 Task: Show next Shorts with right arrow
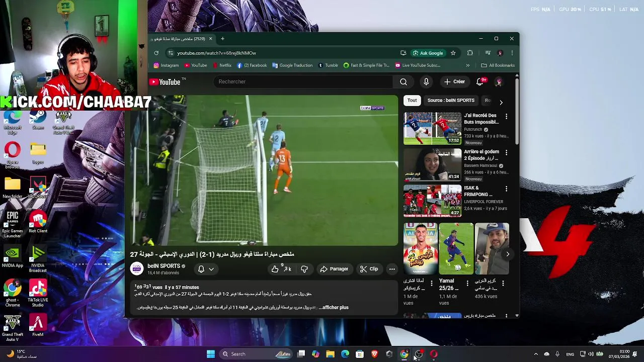[x=508, y=254]
